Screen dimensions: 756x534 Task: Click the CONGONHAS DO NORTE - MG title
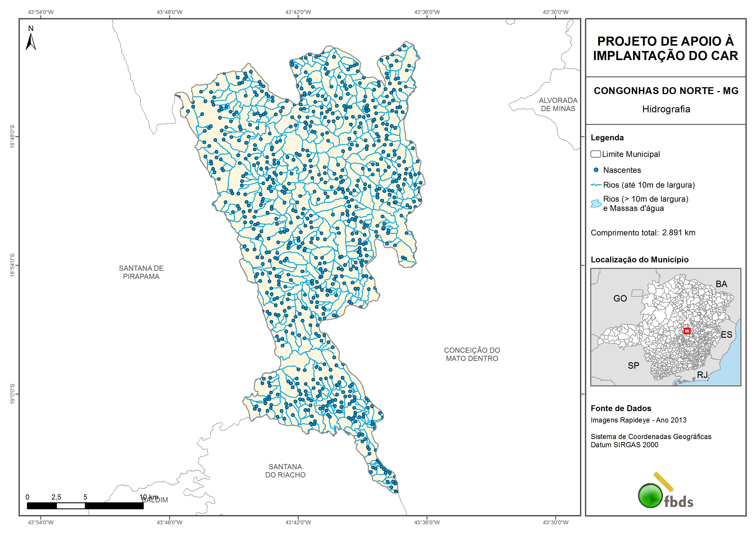[666, 91]
